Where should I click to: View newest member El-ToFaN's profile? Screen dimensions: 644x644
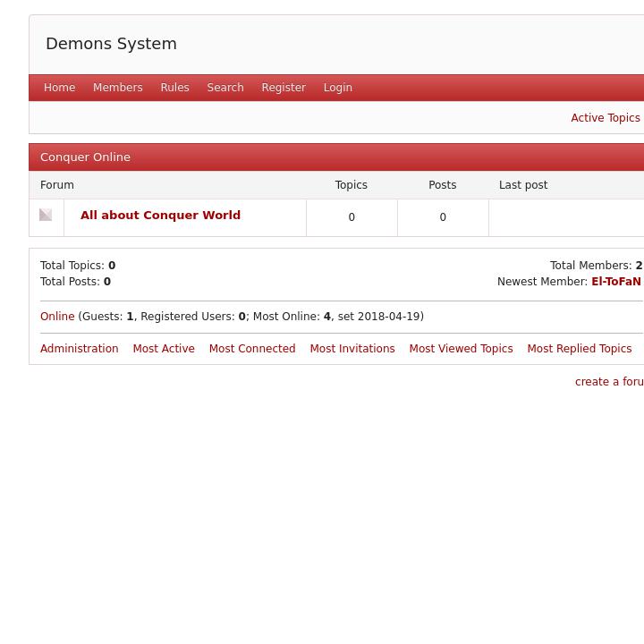615,282
